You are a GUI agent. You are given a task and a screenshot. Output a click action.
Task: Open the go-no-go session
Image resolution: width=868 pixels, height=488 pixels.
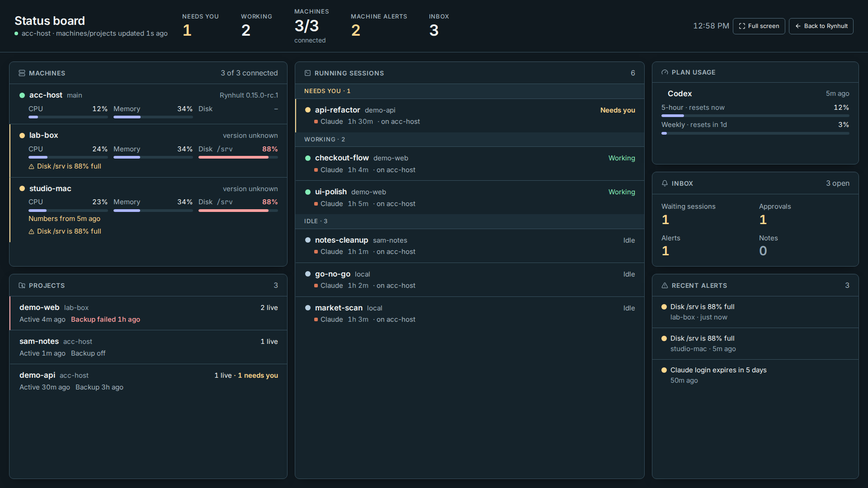[x=470, y=280]
